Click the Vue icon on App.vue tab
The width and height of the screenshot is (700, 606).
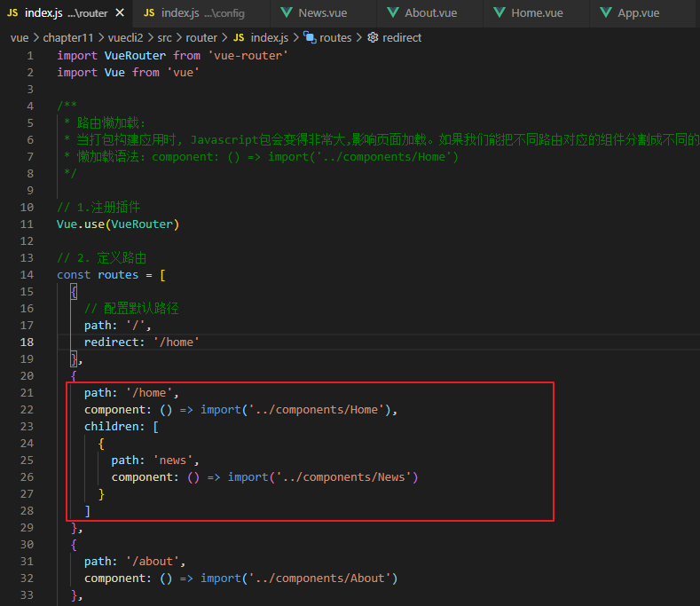click(605, 12)
